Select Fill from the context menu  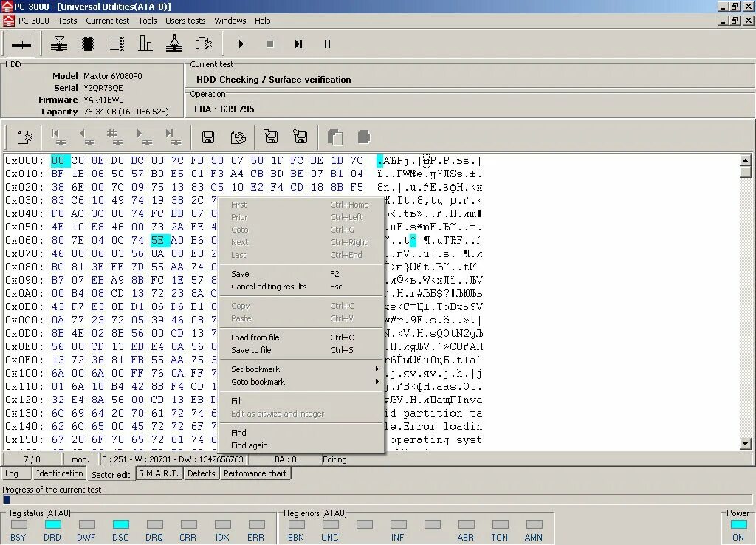[302, 401]
